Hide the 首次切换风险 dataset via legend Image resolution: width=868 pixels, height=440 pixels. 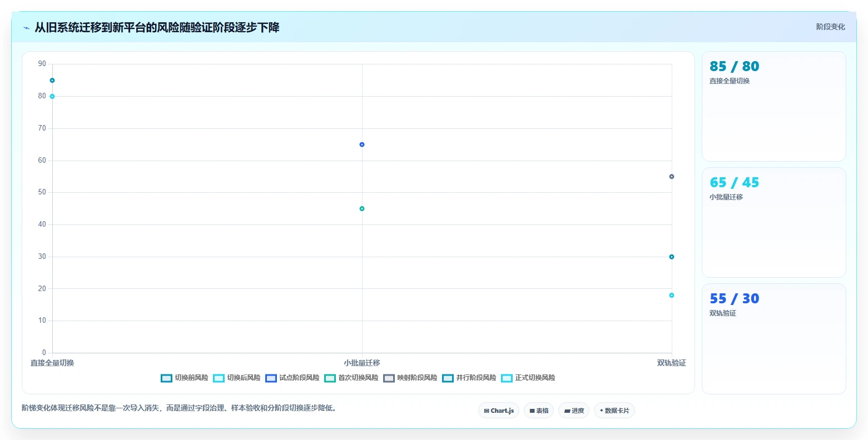[x=351, y=378]
